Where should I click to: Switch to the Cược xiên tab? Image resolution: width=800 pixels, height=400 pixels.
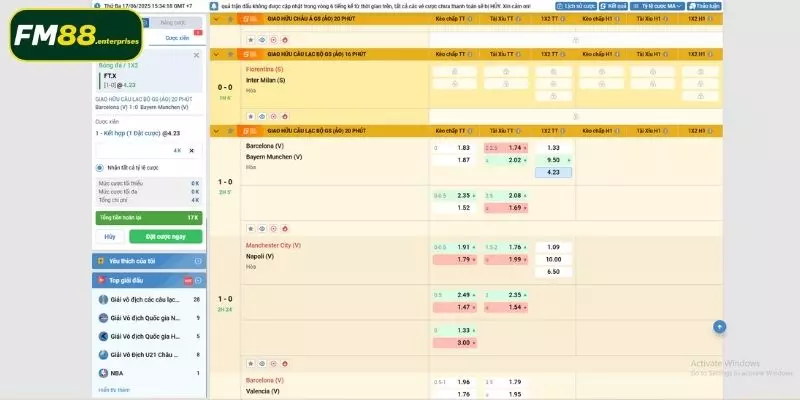(x=177, y=38)
